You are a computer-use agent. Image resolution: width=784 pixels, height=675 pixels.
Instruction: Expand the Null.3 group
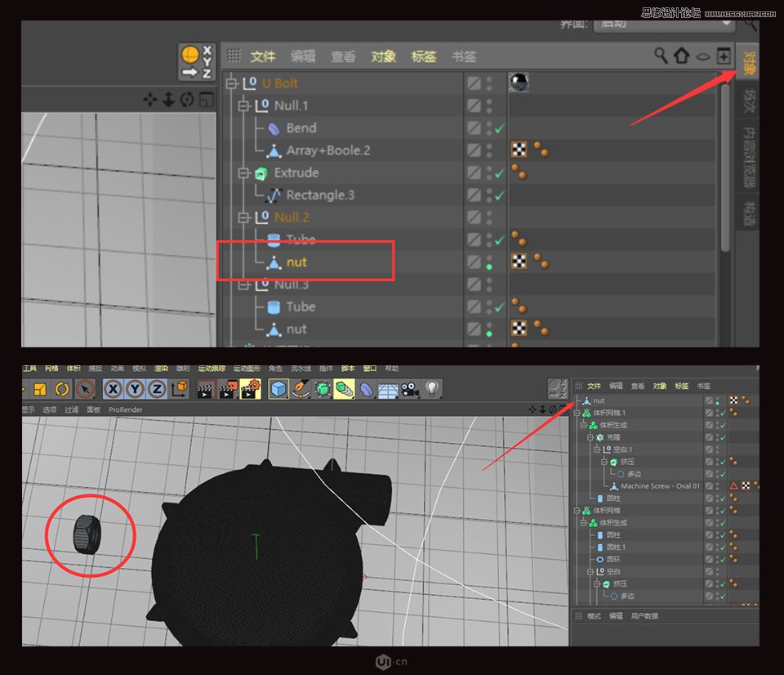coord(244,284)
